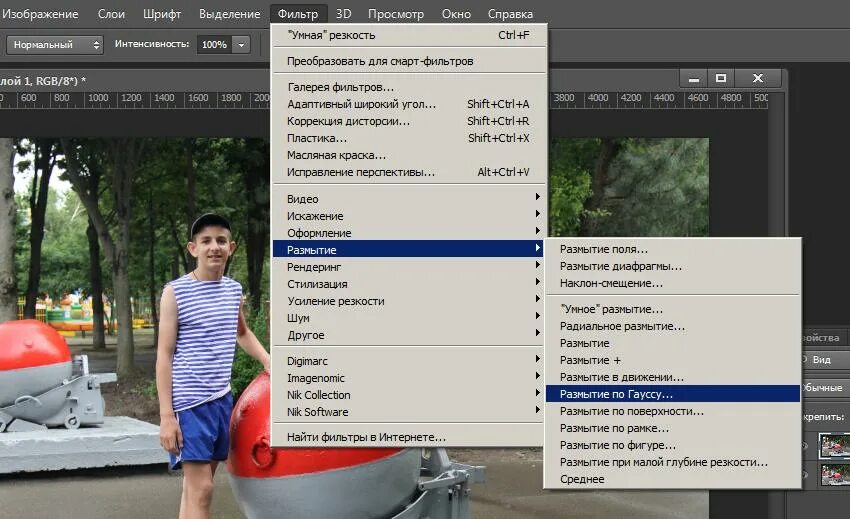Screen dimensions: 850x519
Task: Select Адаптивный широкий угол filter
Action: coord(409,104)
